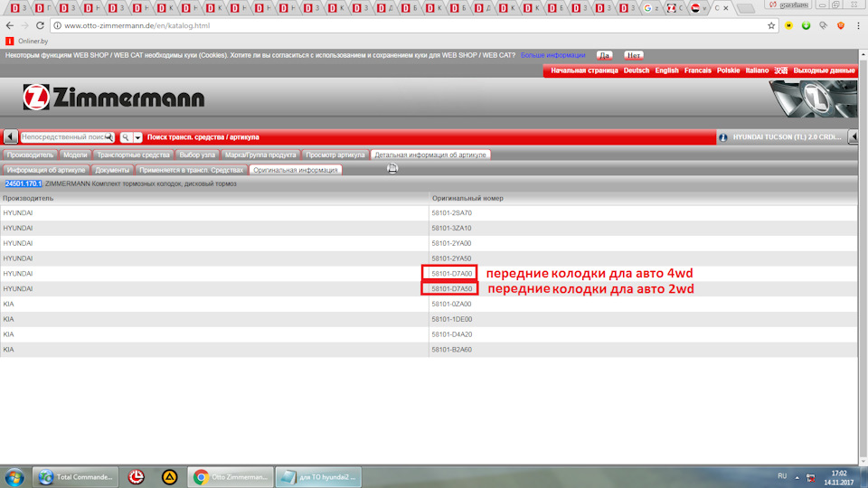Switch language to English
868x488 pixels.
click(x=666, y=70)
